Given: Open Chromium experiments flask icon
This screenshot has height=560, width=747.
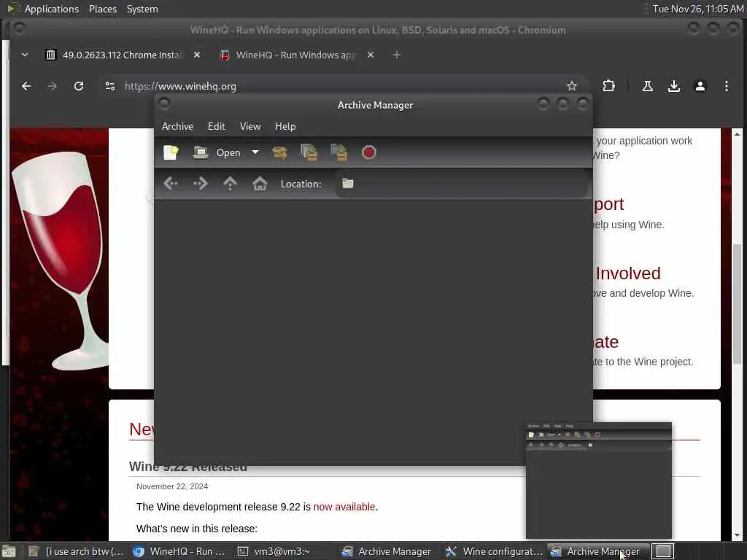Looking at the screenshot, I should click(x=648, y=86).
